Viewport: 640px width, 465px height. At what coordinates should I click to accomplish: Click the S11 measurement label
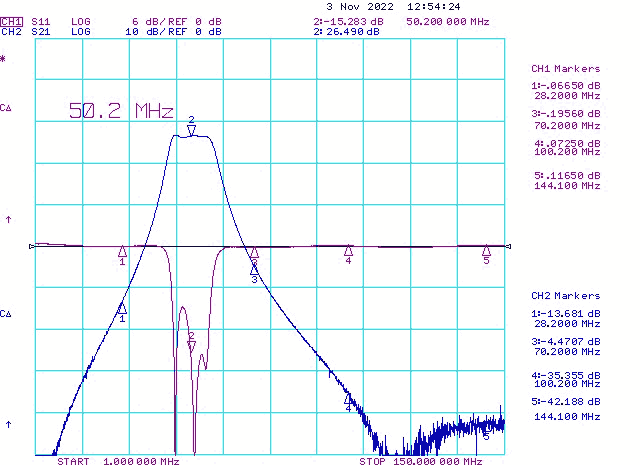40,21
